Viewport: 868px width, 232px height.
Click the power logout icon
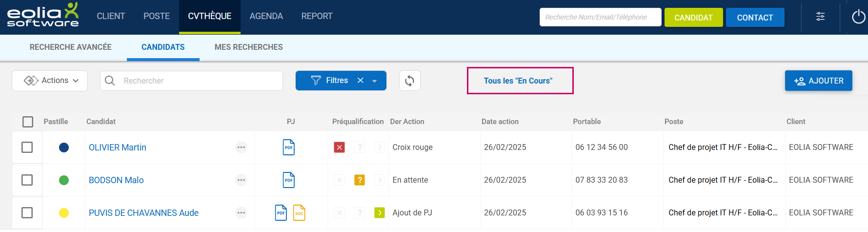(x=858, y=17)
